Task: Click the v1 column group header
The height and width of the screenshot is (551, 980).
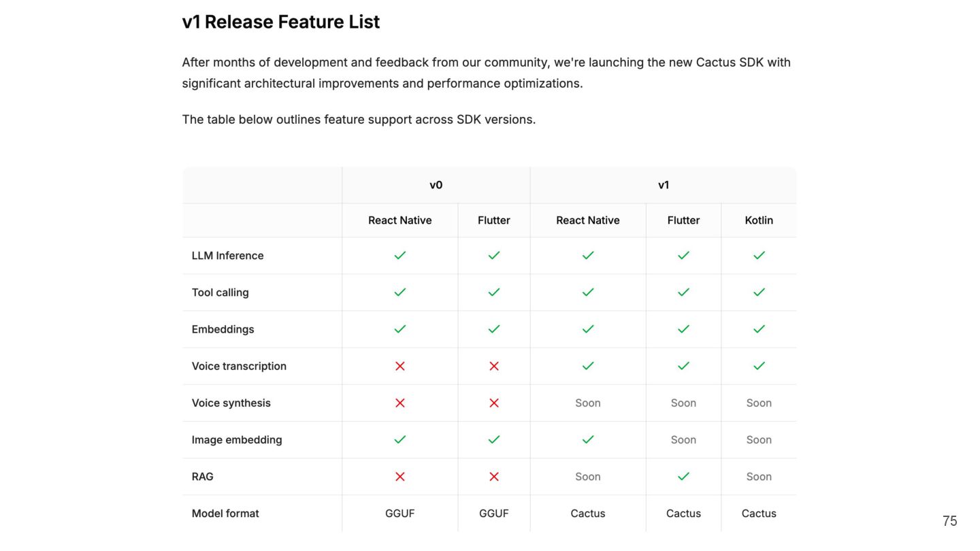Action: (x=664, y=185)
